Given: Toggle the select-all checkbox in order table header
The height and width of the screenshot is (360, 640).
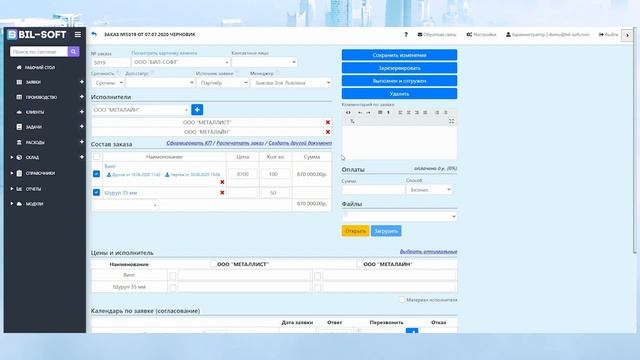Looking at the screenshot, I should click(96, 156).
